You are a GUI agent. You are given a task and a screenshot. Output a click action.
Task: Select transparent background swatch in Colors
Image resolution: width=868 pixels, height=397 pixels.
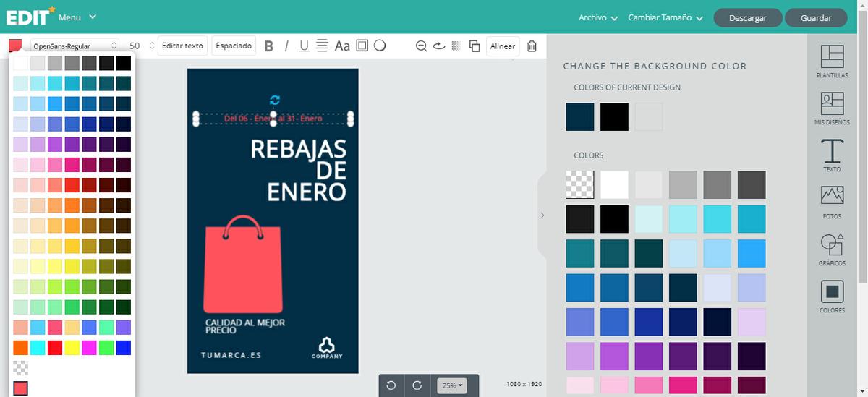point(580,184)
